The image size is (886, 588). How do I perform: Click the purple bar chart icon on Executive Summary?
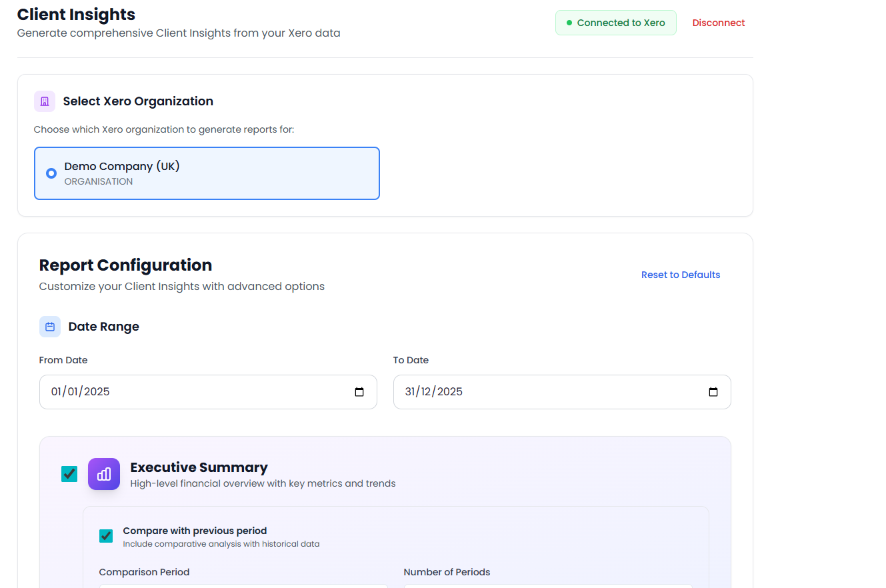click(x=104, y=473)
